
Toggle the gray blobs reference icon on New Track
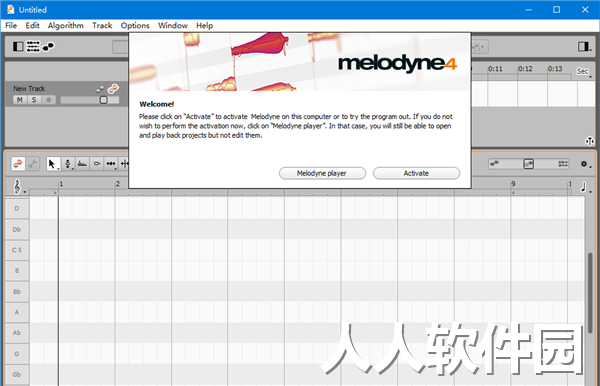(x=100, y=89)
